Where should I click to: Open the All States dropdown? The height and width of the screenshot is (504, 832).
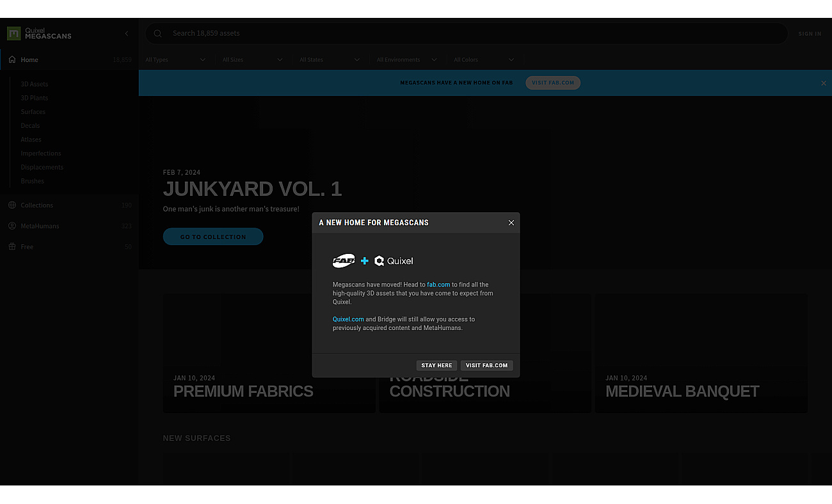[330, 59]
